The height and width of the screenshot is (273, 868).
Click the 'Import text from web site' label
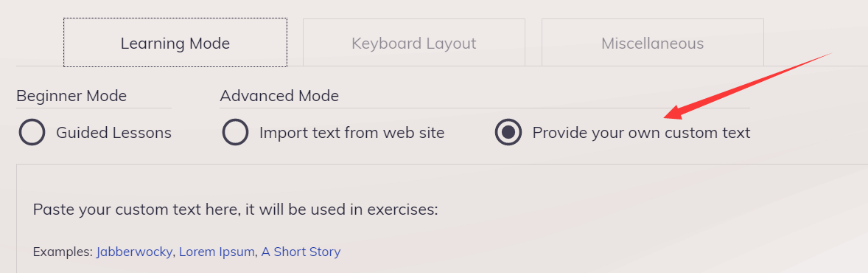(351, 133)
